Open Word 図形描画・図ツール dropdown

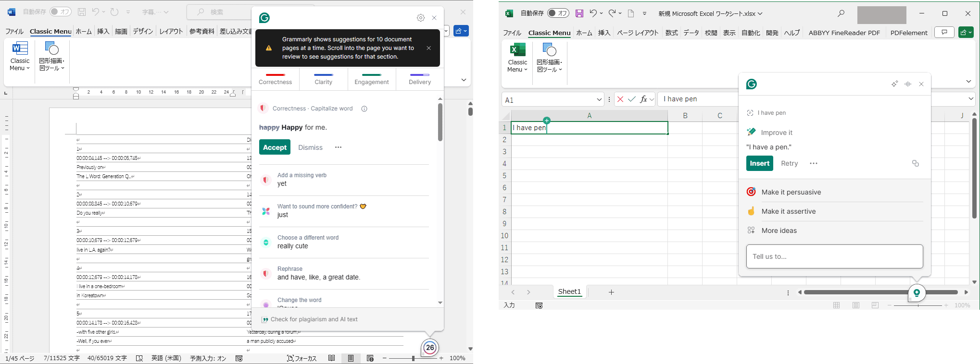tap(51, 57)
